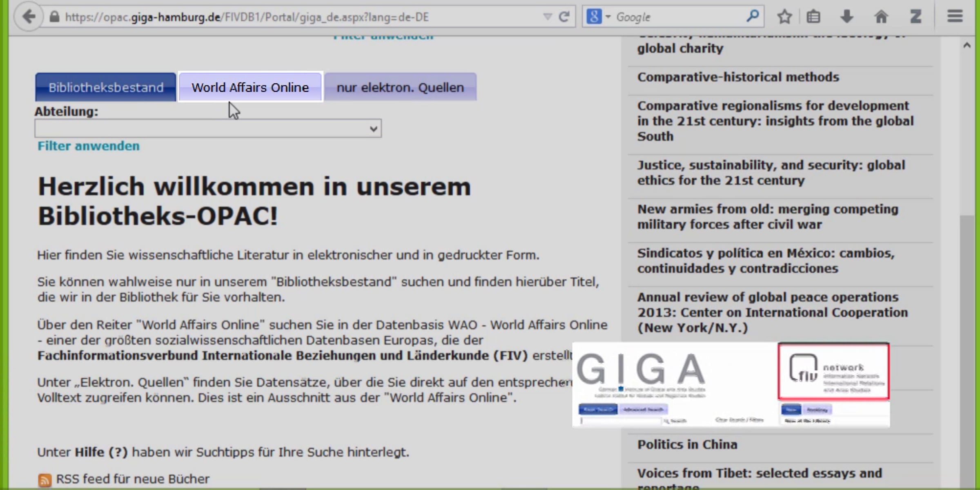Click the bookmark star icon
980x490 pixels.
pos(784,17)
